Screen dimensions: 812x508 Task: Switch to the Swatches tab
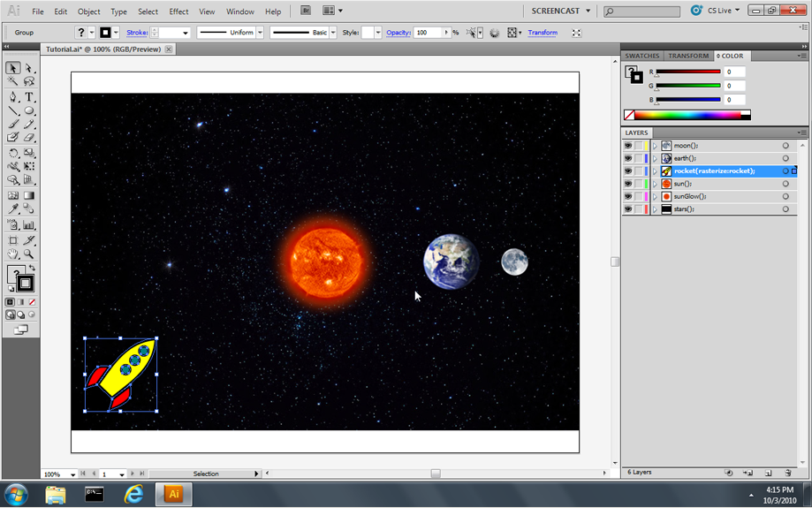(x=642, y=56)
